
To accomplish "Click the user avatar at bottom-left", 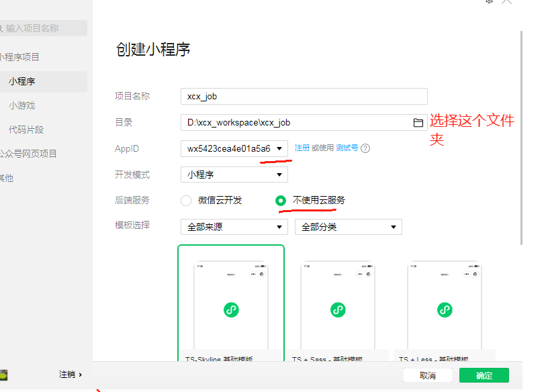I will point(3,375).
